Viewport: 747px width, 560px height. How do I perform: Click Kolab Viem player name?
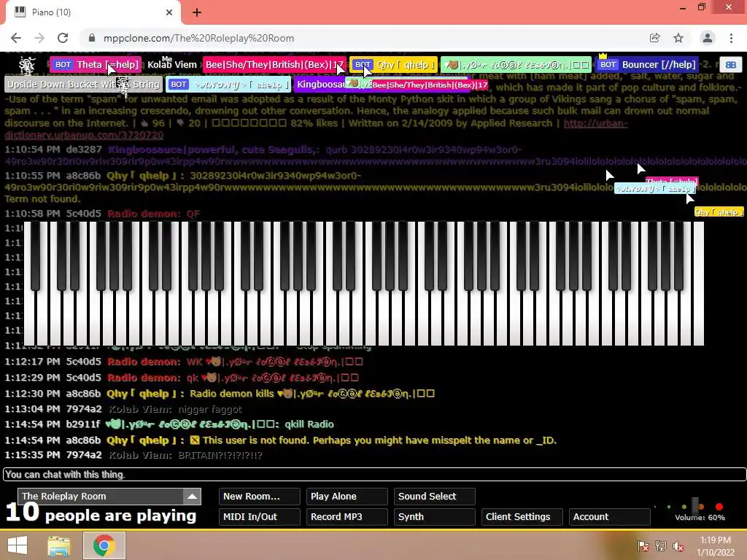coord(172,65)
